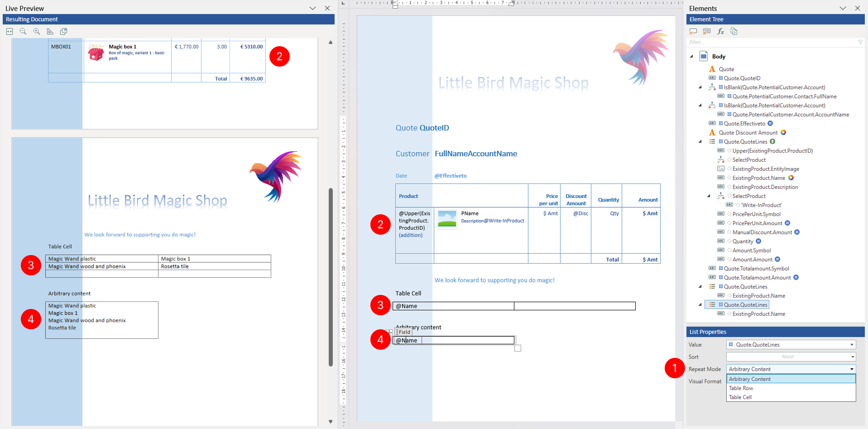Click the green up-arrow badge beside Quote.QuoteLines
This screenshot has width=868, height=429.
point(772,141)
